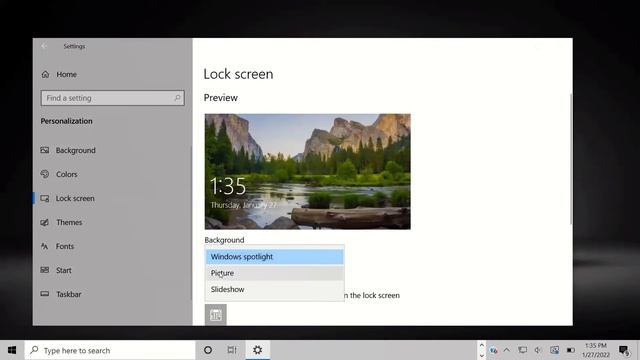This screenshot has width=640, height=360.
Task: Pick Slideshow option in Background dropdown
Action: pyautogui.click(x=274, y=289)
